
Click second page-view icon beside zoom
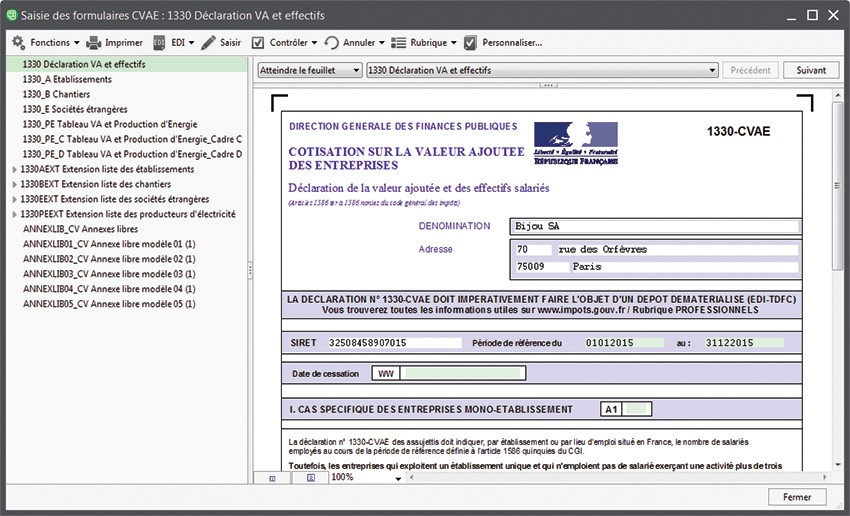pos(311,478)
